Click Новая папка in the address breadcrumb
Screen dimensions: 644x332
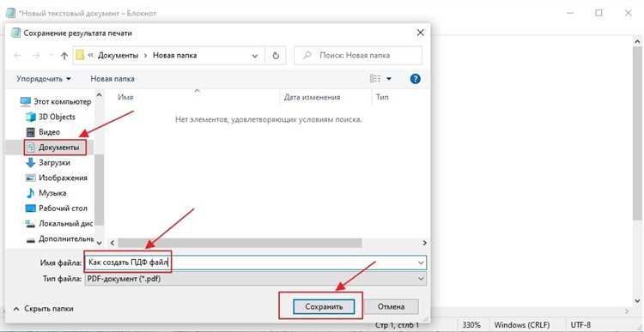pos(174,56)
